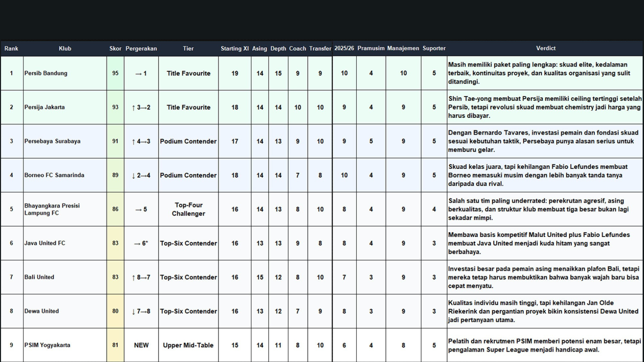Click the ↑4→3 movement cell
644x362 pixels.
141,141
